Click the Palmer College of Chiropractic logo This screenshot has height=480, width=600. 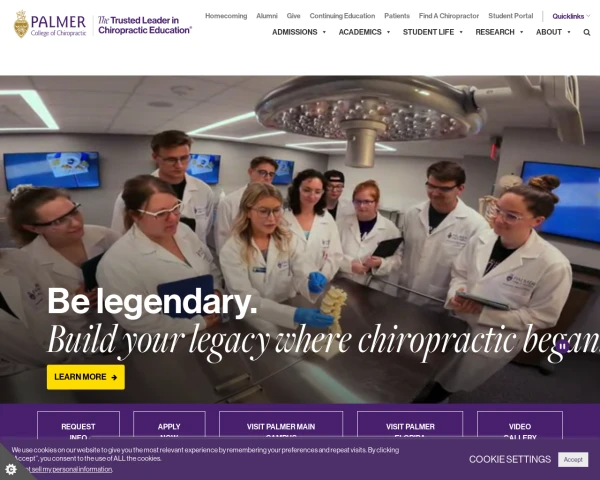click(x=50, y=24)
